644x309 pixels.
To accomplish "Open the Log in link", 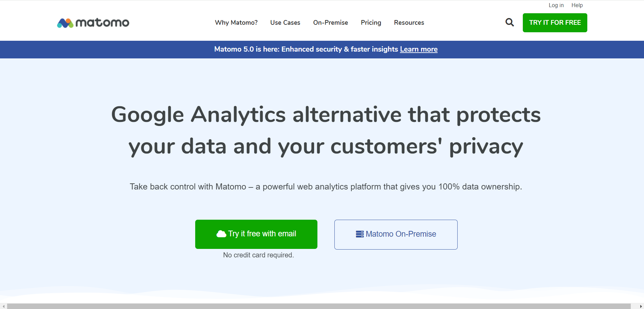I will pyautogui.click(x=556, y=5).
